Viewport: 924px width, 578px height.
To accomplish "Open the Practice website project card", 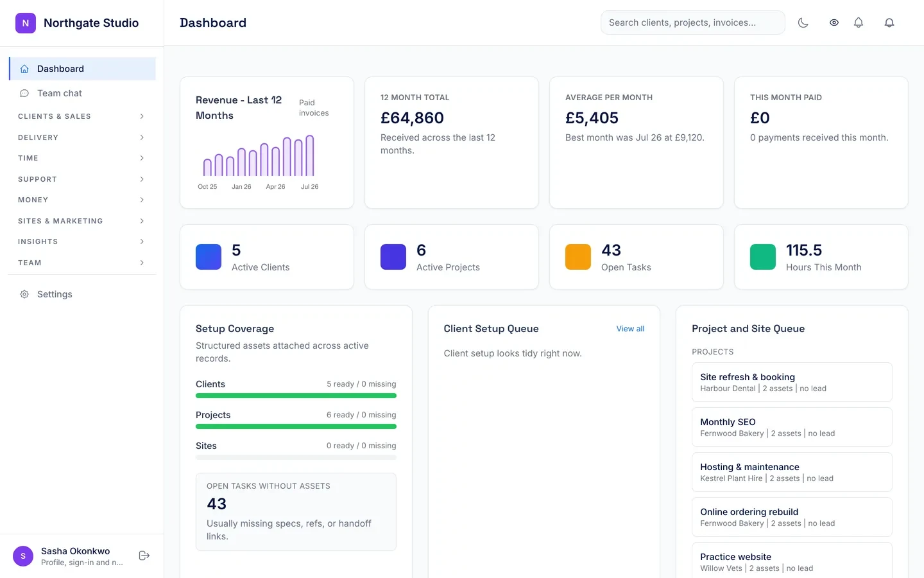I will [792, 561].
